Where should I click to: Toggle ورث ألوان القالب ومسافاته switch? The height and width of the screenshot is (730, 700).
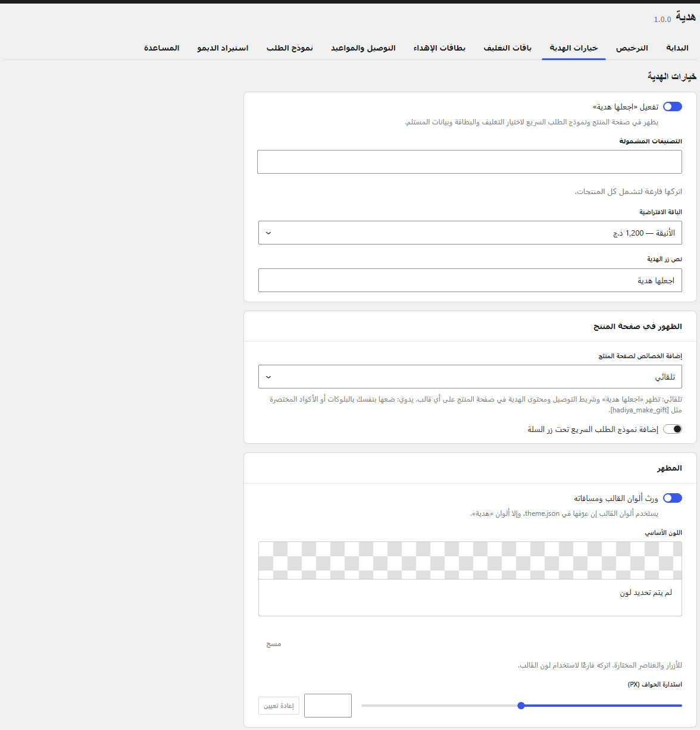pos(673,498)
